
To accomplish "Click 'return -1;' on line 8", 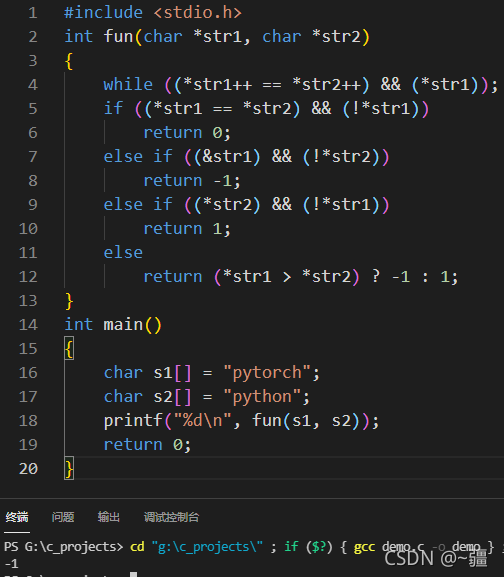I will (192, 181).
